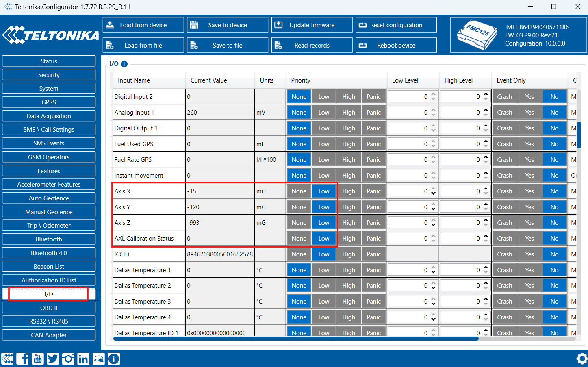Open the Instagram icon in the footer
Viewport: 588px width, 367px height.
[x=68, y=359]
